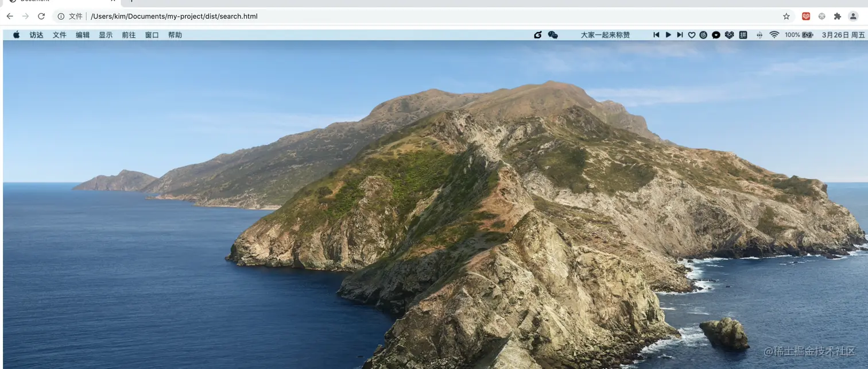Skip to the previous track
The image size is (868, 369).
(656, 35)
